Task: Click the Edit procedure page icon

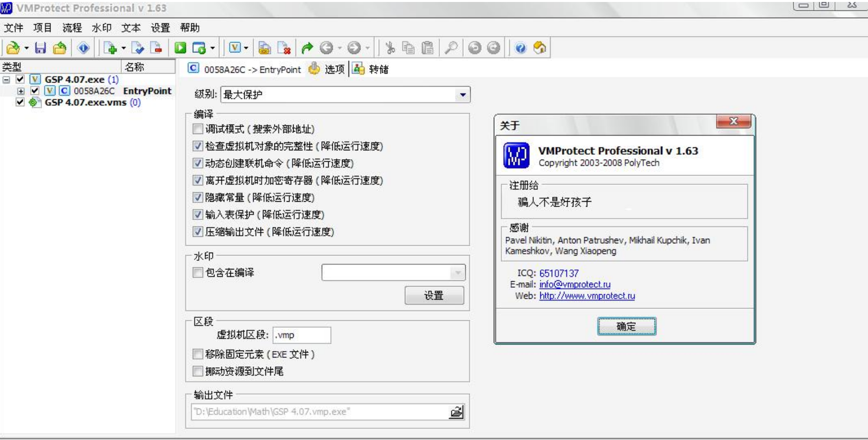Action: (x=138, y=48)
